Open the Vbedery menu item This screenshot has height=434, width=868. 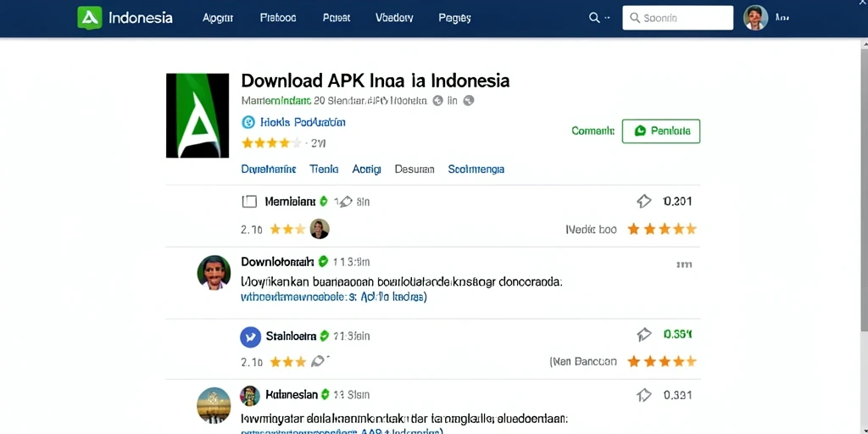[x=394, y=18]
